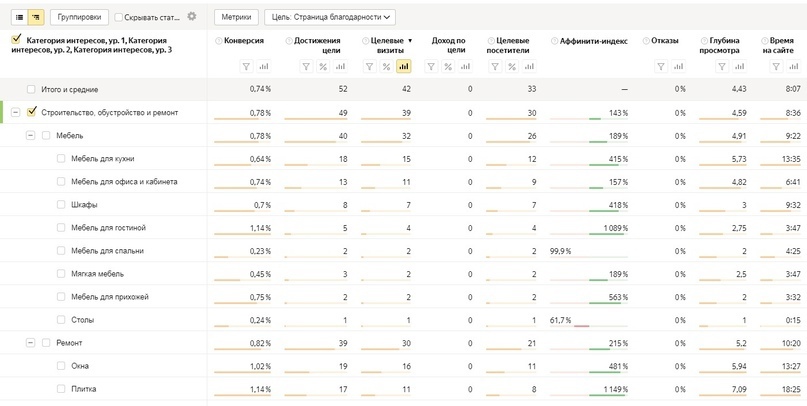Click affinity value 1 149 %
807x406 pixels.
(x=616, y=389)
